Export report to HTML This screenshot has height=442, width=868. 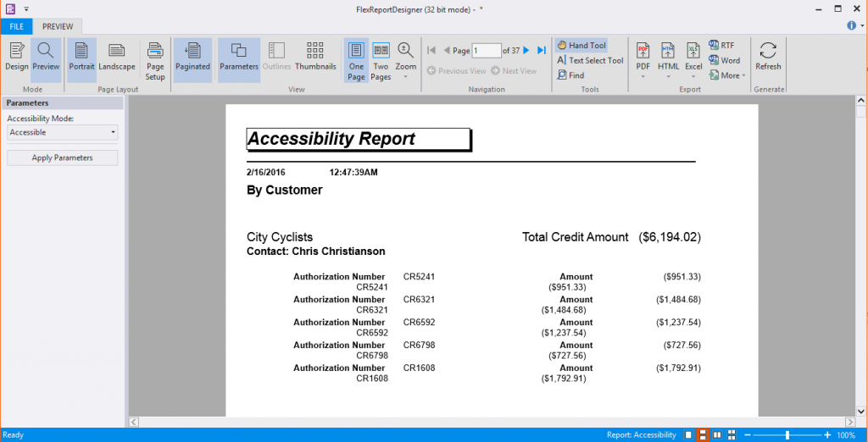click(668, 55)
